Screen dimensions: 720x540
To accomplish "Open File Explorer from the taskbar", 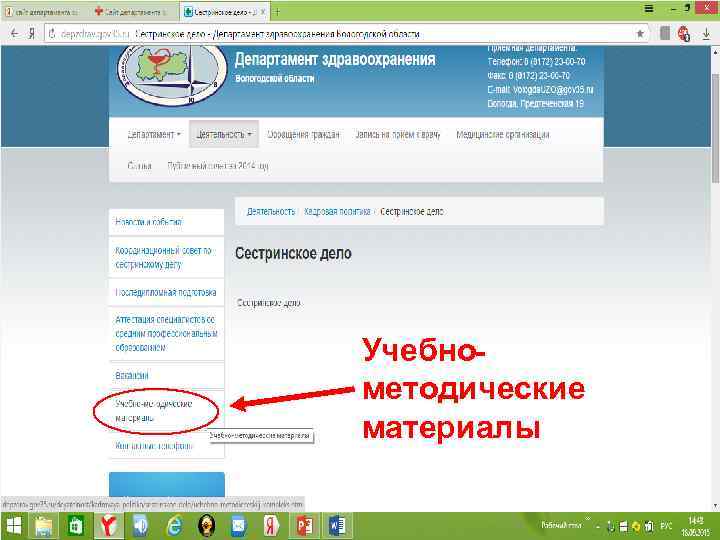I will (43, 526).
